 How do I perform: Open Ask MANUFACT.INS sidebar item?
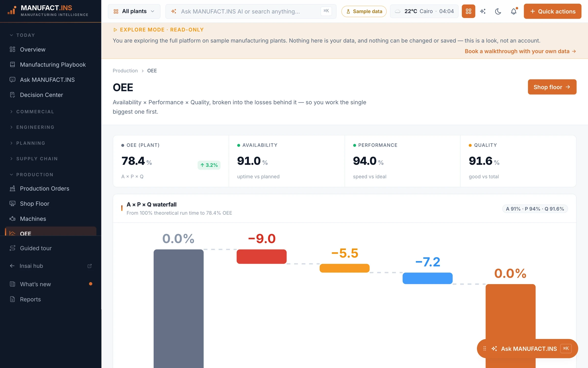coord(51,80)
